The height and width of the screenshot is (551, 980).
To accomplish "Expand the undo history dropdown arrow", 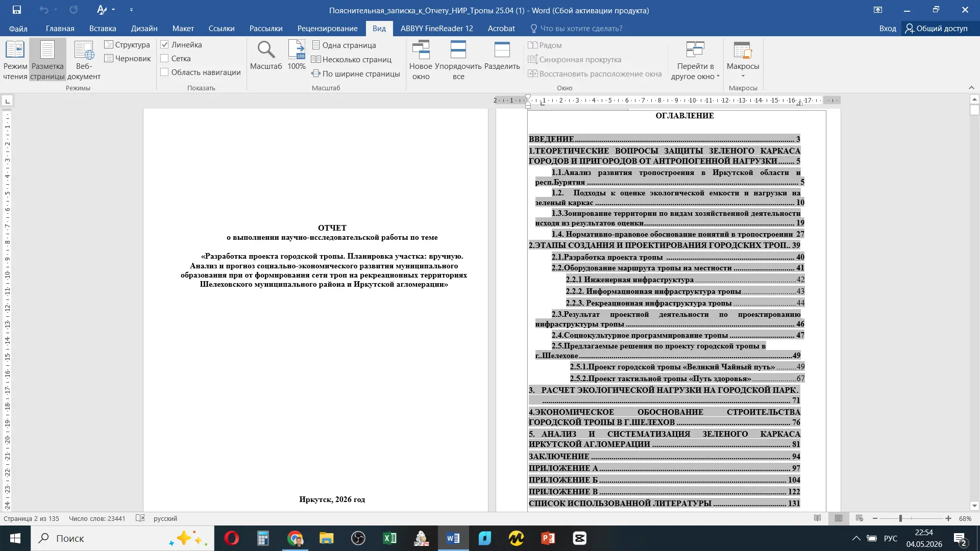I will pyautogui.click(x=56, y=10).
